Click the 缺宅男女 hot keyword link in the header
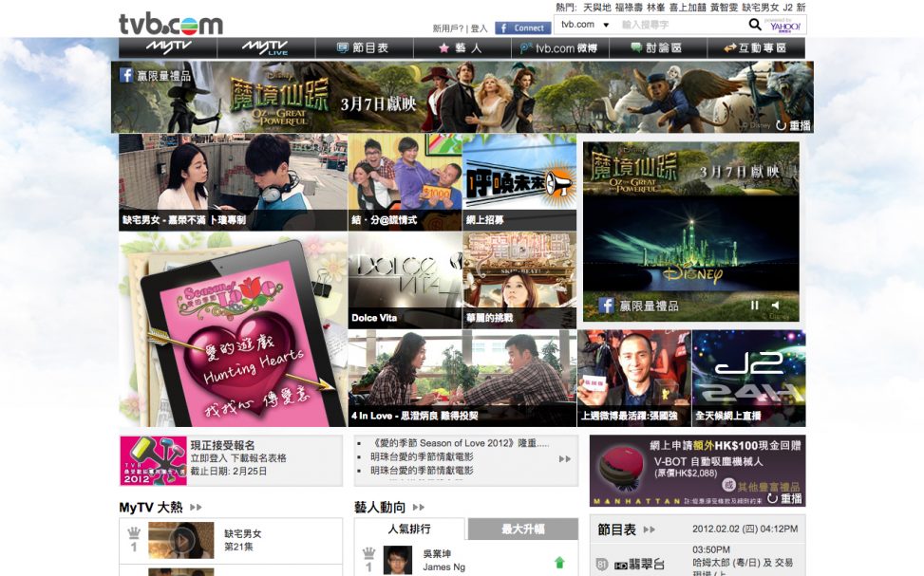The height and width of the screenshot is (576, 924). [x=760, y=7]
